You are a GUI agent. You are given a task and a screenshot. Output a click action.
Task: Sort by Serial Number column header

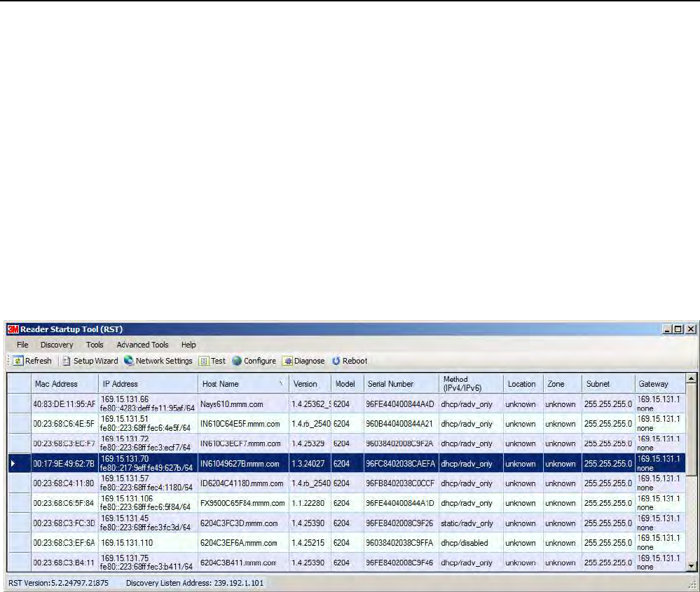[x=402, y=383]
